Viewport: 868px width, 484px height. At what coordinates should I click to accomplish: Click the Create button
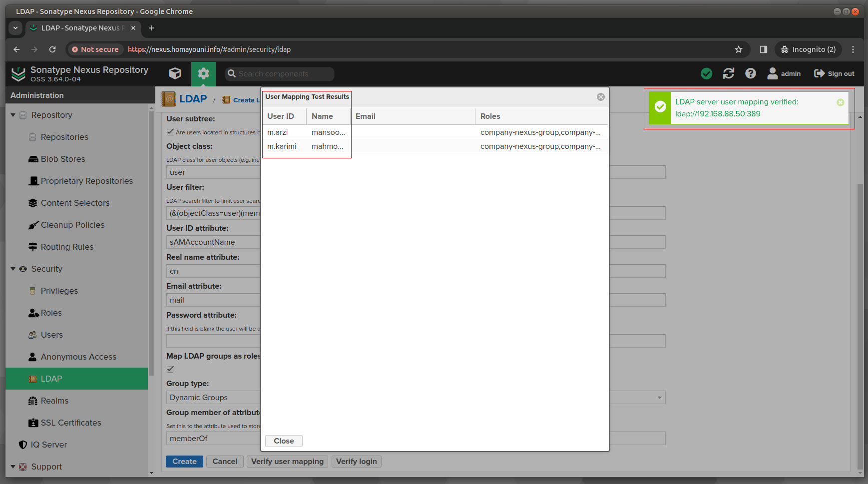pyautogui.click(x=184, y=462)
